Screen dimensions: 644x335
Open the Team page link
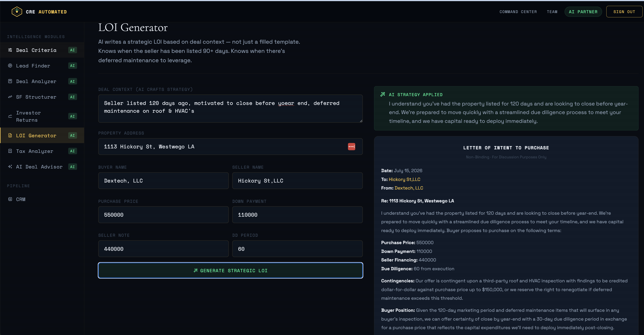click(x=552, y=12)
